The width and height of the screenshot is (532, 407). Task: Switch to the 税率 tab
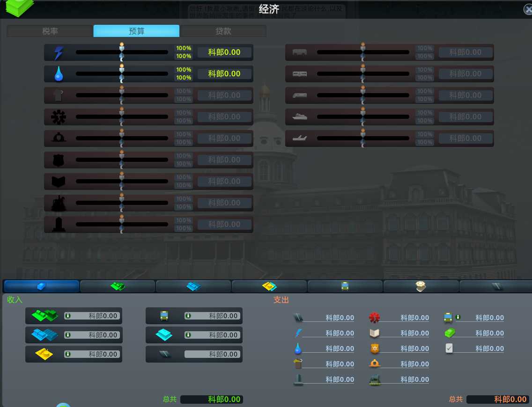coord(50,31)
